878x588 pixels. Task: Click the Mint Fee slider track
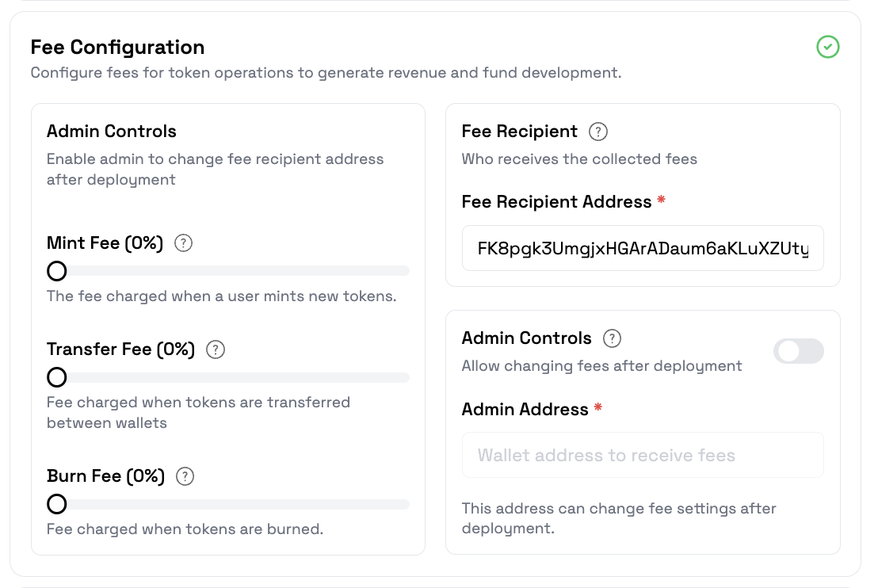pos(228,271)
